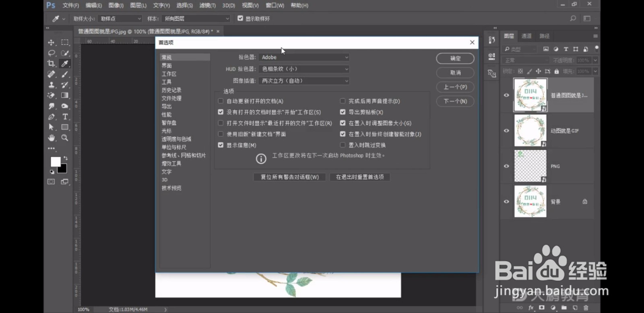Screen dimensions: 644x313
Task: Open the 拾色器 Adobe dropdown
Action: (x=304, y=58)
